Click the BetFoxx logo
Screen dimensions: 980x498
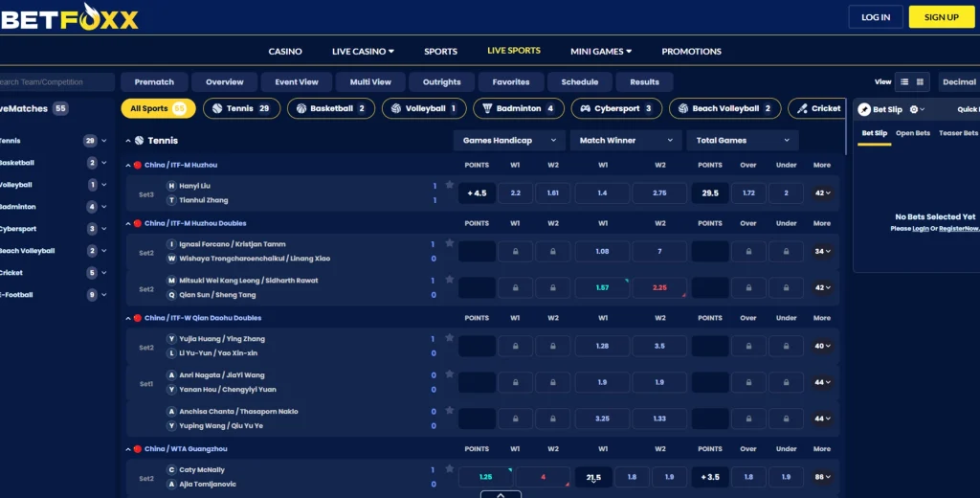pos(69,17)
